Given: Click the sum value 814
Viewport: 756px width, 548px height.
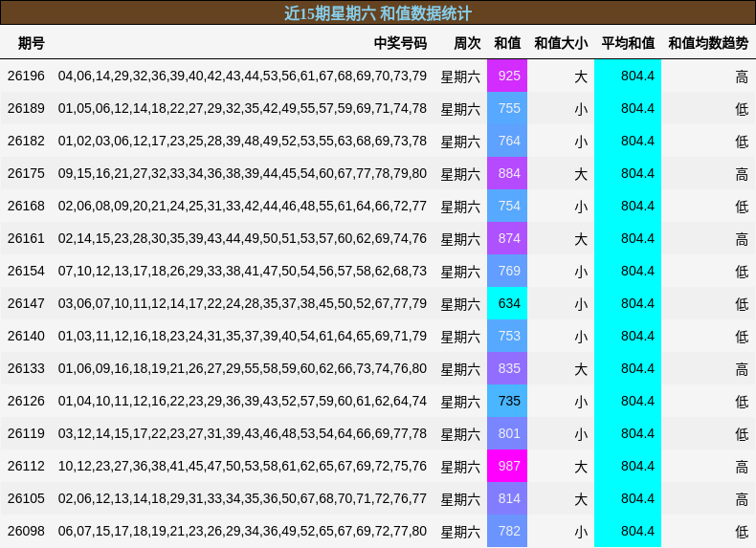Looking at the screenshot, I should (x=507, y=499).
